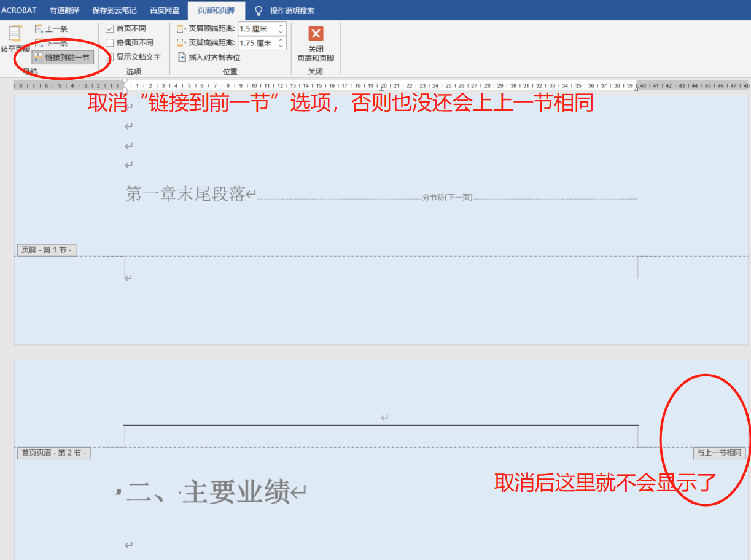The width and height of the screenshot is (751, 560).
Task: Open the 百度网盘 ribbon tab
Action: coord(165,10)
